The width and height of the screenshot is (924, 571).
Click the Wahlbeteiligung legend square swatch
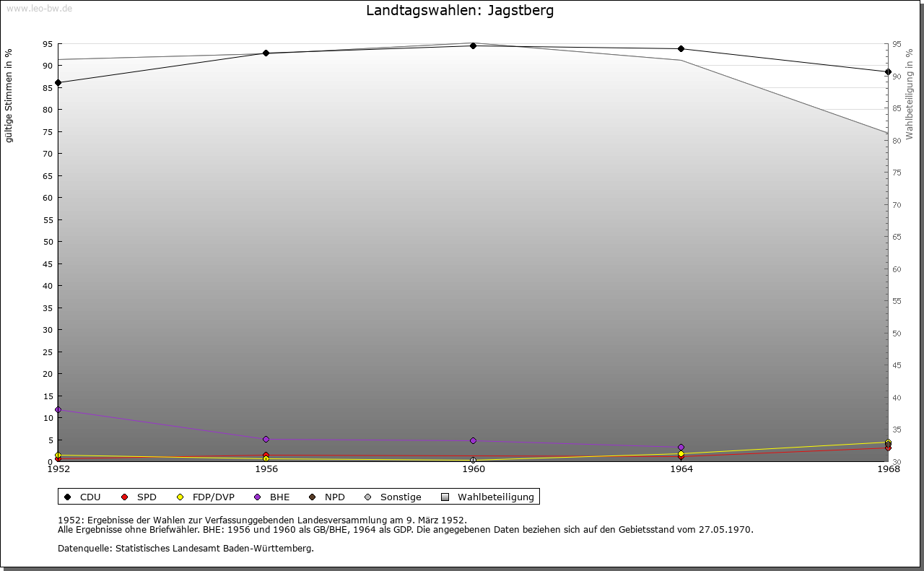point(445,497)
